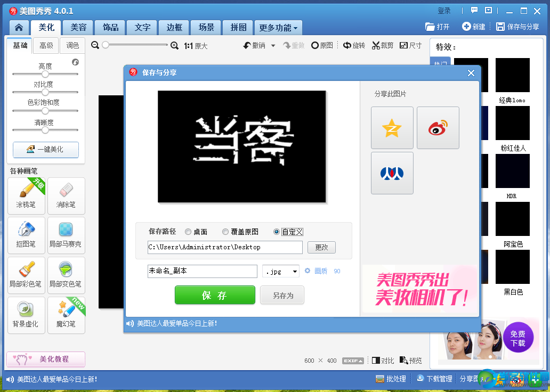
Task: Open the .jpg format dropdown
Action: 281,272
